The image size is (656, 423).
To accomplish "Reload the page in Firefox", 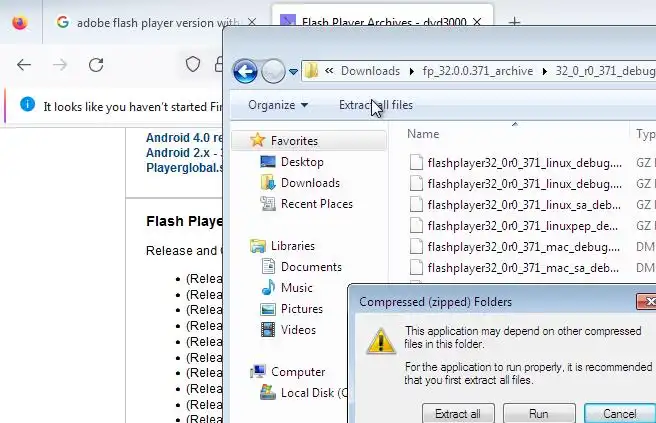I will point(96,65).
